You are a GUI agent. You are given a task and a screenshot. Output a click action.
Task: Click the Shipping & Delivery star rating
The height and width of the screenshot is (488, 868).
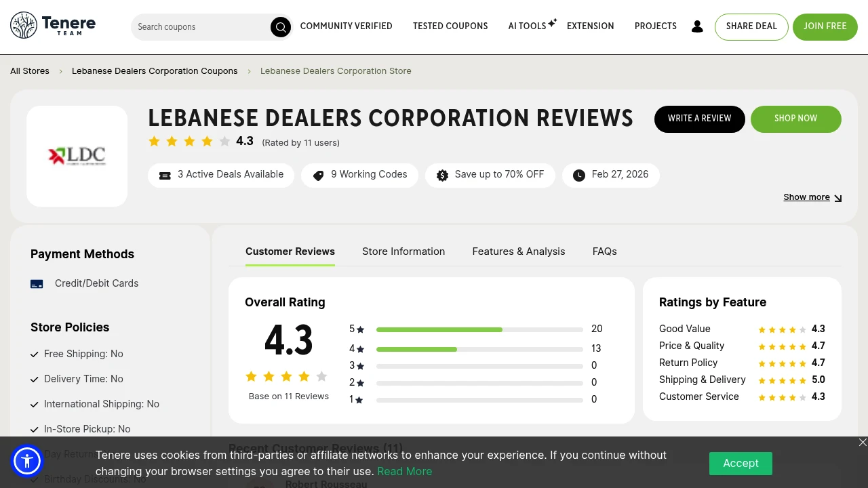pos(782,381)
